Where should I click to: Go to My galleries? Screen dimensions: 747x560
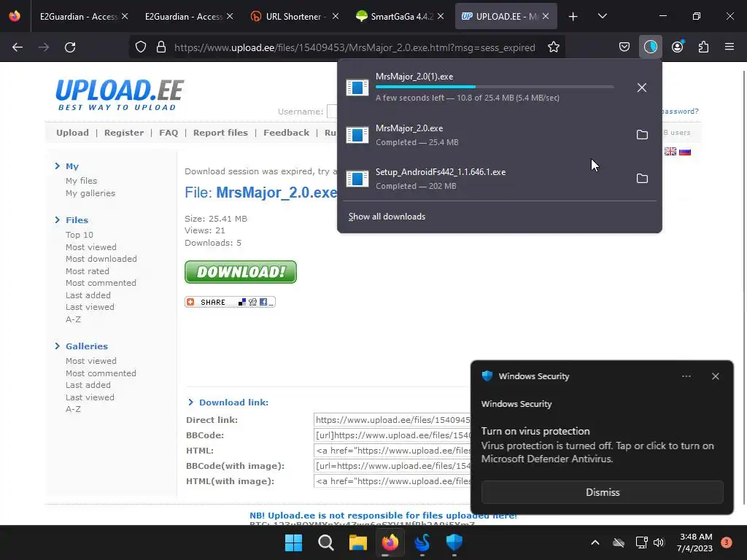pyautogui.click(x=90, y=193)
